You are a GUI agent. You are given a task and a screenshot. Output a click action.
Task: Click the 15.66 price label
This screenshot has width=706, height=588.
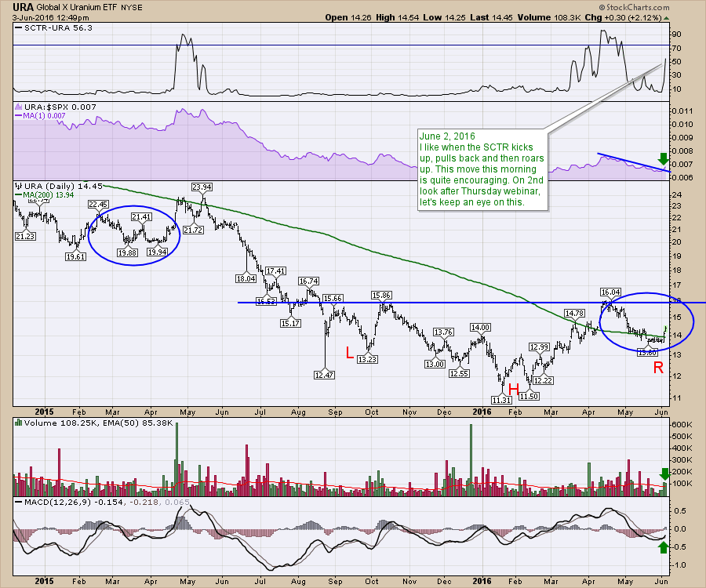pyautogui.click(x=333, y=298)
